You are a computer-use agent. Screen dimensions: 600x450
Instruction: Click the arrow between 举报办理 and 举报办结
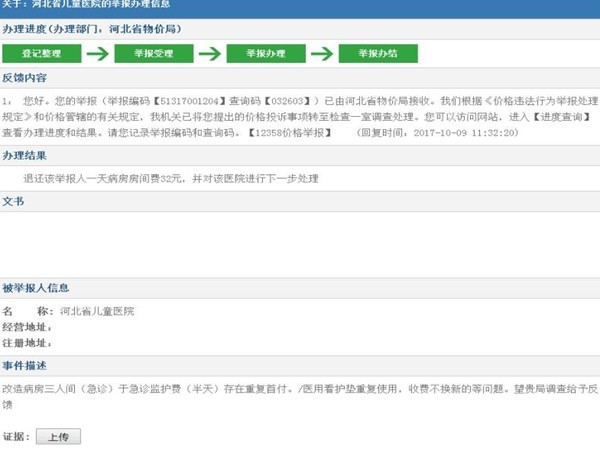pyautogui.click(x=322, y=54)
